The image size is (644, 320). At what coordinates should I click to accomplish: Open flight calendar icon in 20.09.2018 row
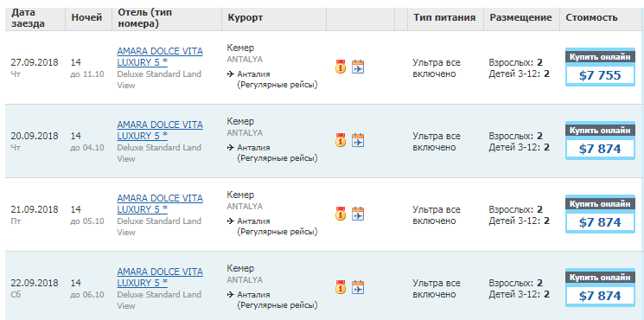coord(358,140)
